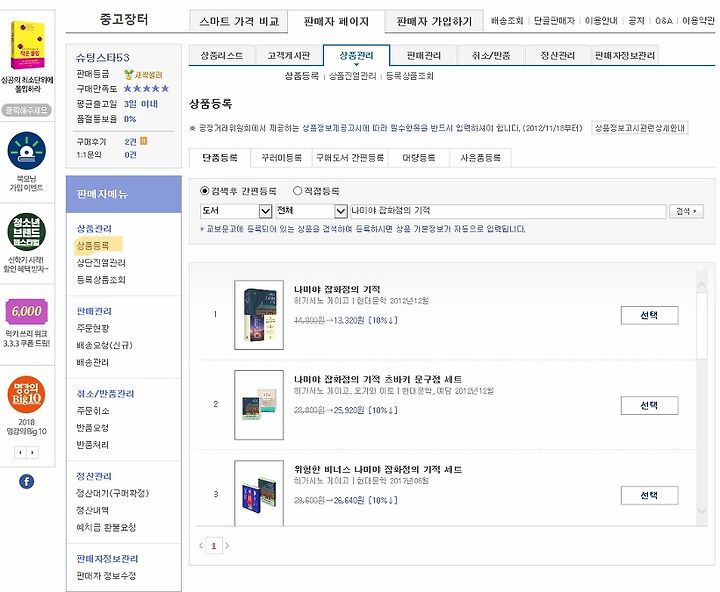Open 상품등록 in the seller menu sidebar
The image size is (720, 592).
tap(93, 245)
